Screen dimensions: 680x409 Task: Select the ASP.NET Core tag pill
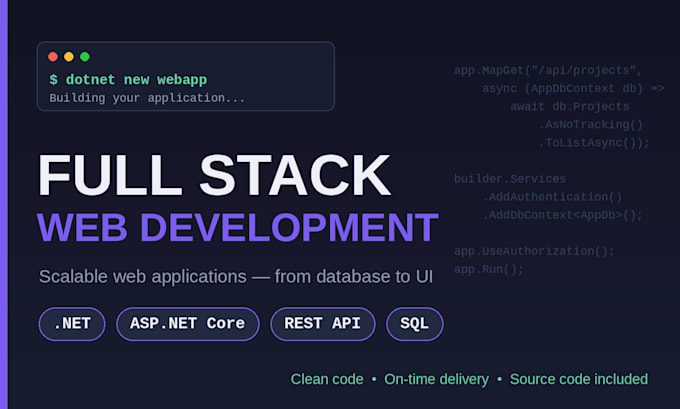[188, 324]
